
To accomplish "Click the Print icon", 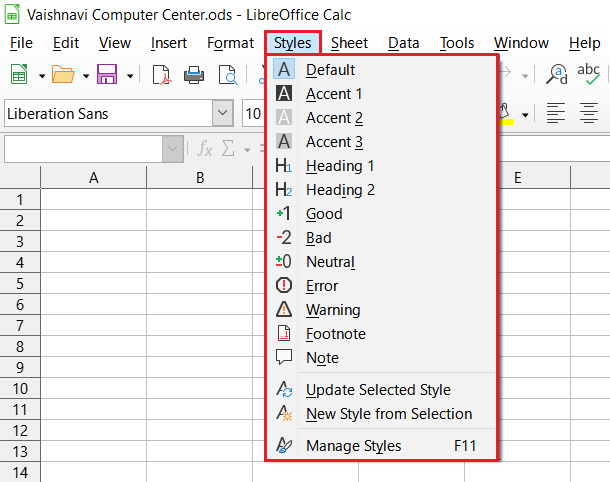I will tap(194, 74).
